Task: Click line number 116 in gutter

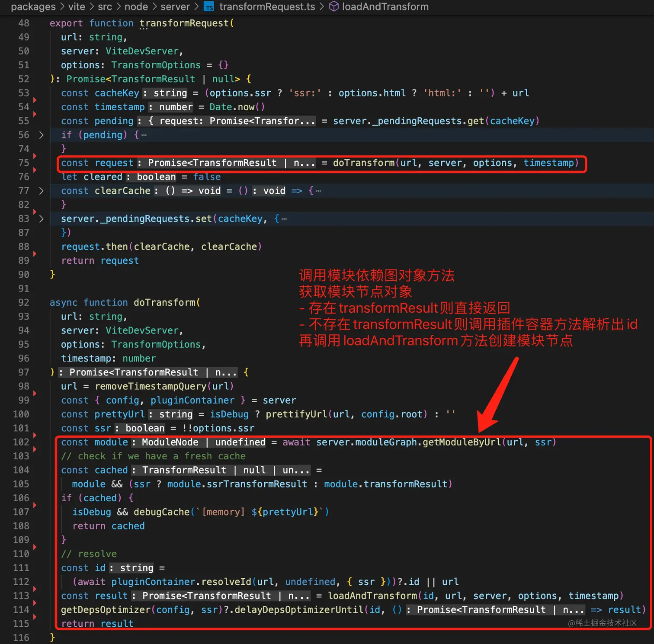Action: click(x=21, y=638)
